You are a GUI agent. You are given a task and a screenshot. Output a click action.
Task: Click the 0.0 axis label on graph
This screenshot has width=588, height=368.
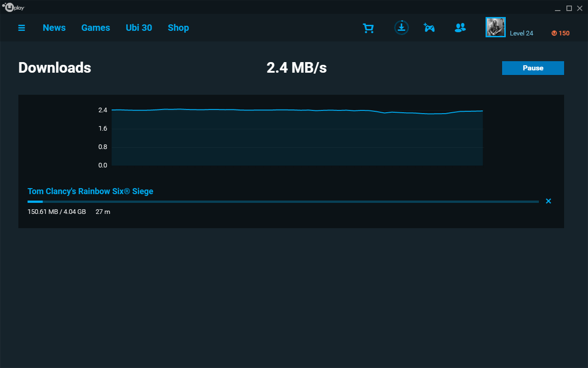click(x=102, y=165)
